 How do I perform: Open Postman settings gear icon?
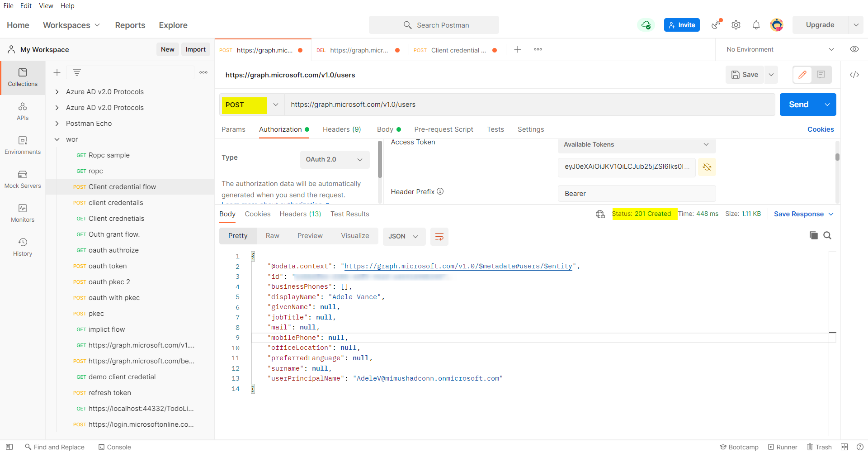736,25
